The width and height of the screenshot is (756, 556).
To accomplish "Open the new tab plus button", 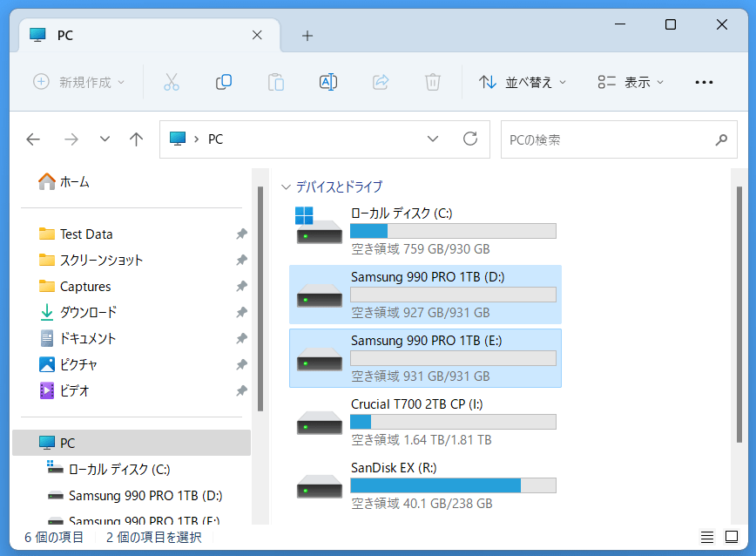I will (307, 36).
